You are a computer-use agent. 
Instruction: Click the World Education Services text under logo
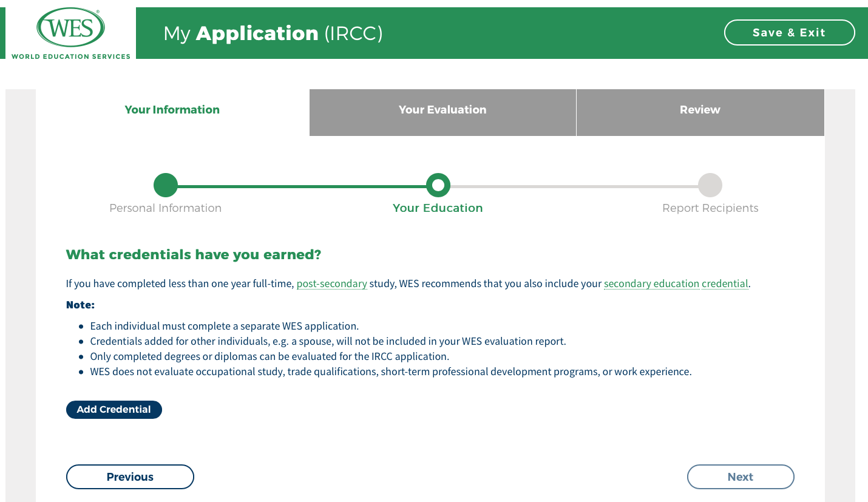[x=70, y=56]
